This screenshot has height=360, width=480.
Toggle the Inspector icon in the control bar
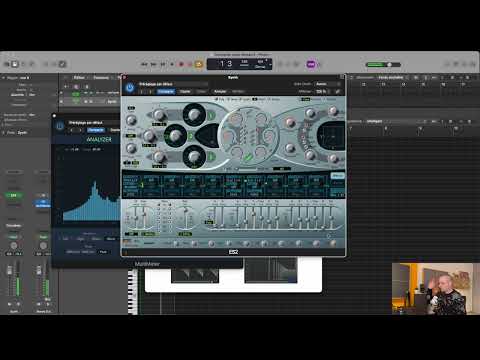tap(15, 64)
